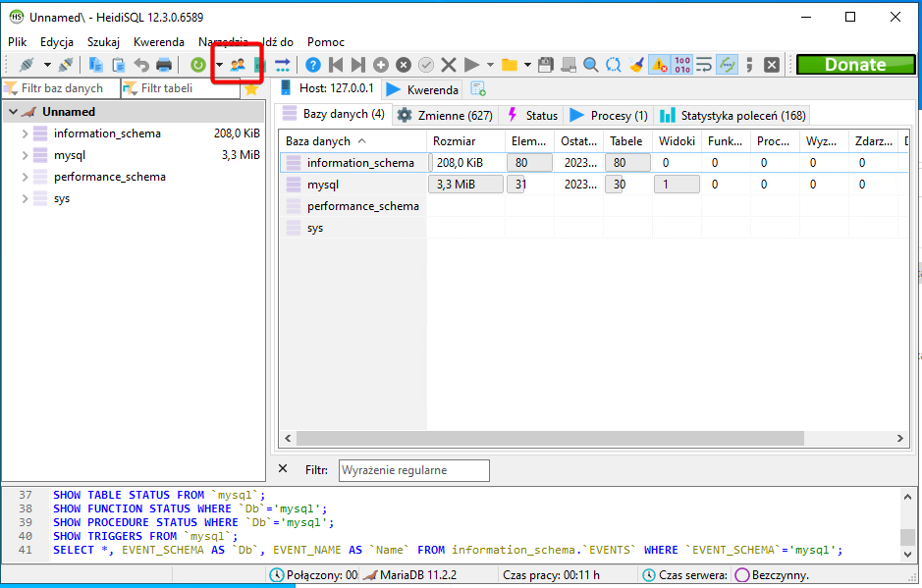
Task: Click the broom clean-up icon
Action: point(636,65)
